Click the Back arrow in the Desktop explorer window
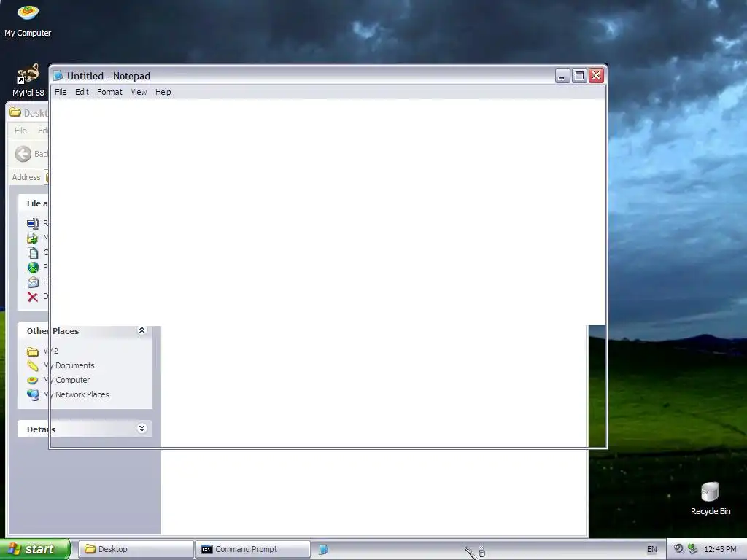Viewport: 747px width, 560px height. pos(23,154)
